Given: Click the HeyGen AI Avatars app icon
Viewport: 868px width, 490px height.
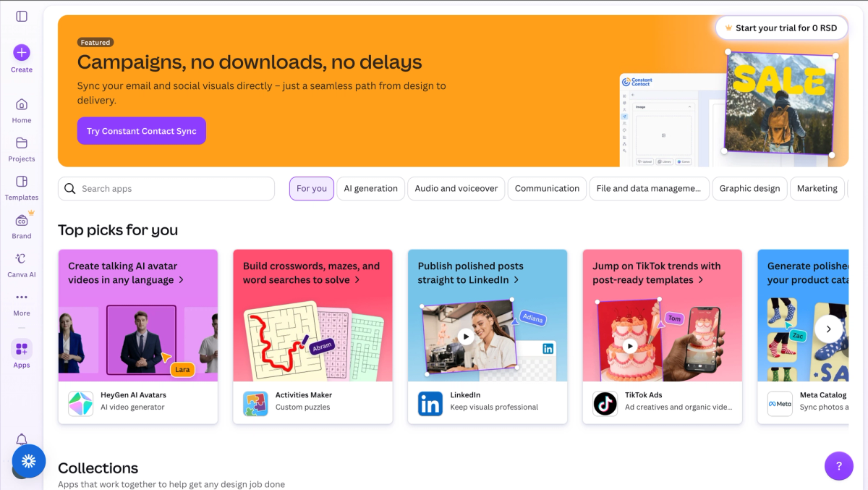Looking at the screenshot, I should pos(80,403).
